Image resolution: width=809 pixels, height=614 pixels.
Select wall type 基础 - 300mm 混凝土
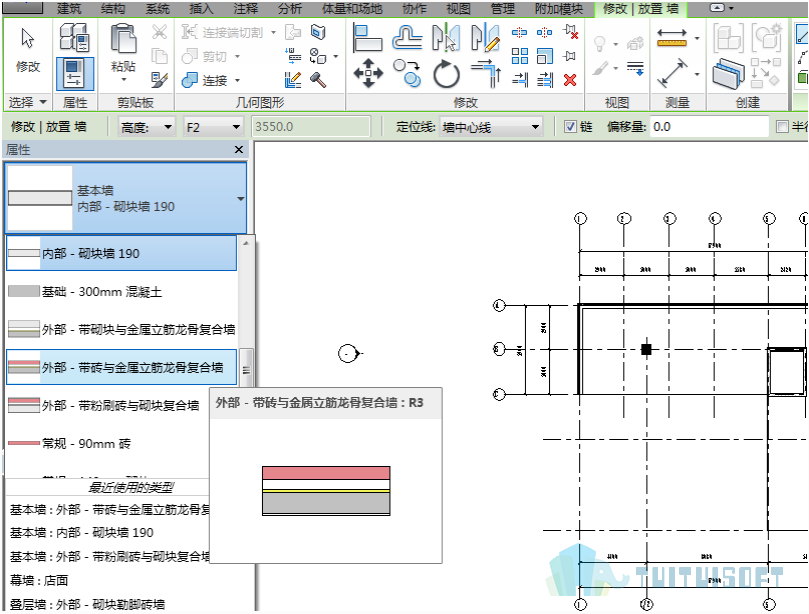pyautogui.click(x=121, y=292)
